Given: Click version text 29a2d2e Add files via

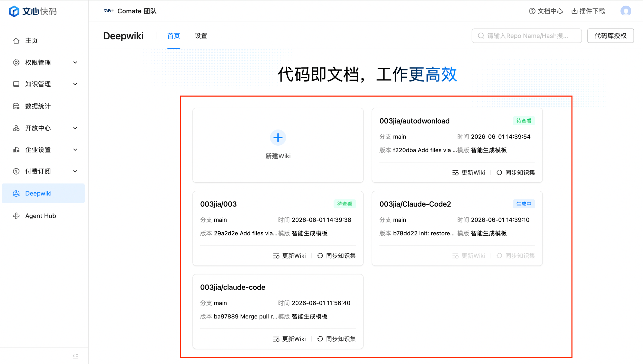Looking at the screenshot, I should point(245,233).
